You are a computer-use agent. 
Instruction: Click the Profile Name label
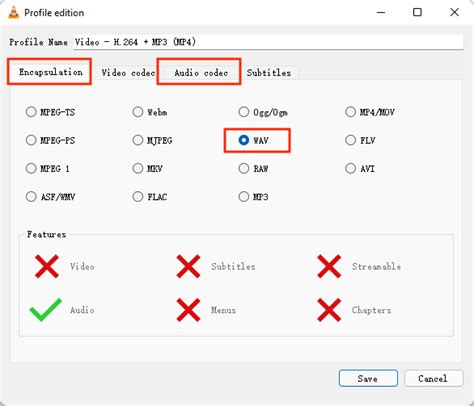pos(38,42)
